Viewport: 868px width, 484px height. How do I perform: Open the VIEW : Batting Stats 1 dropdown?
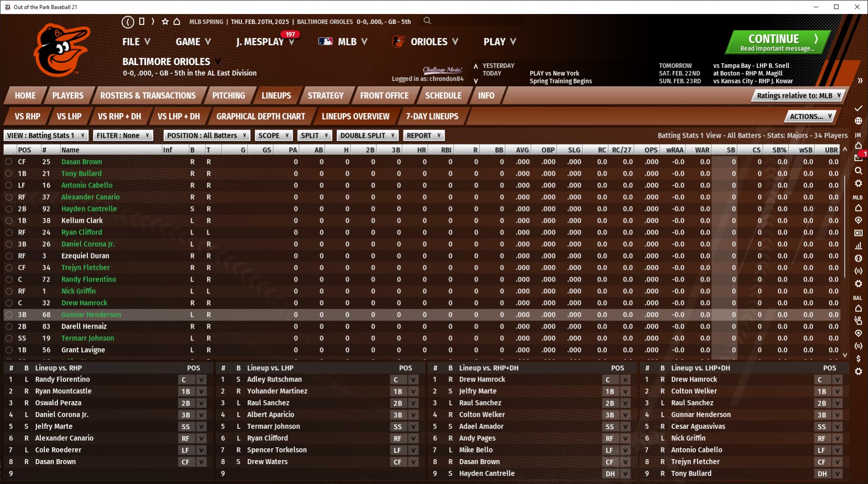pos(46,135)
